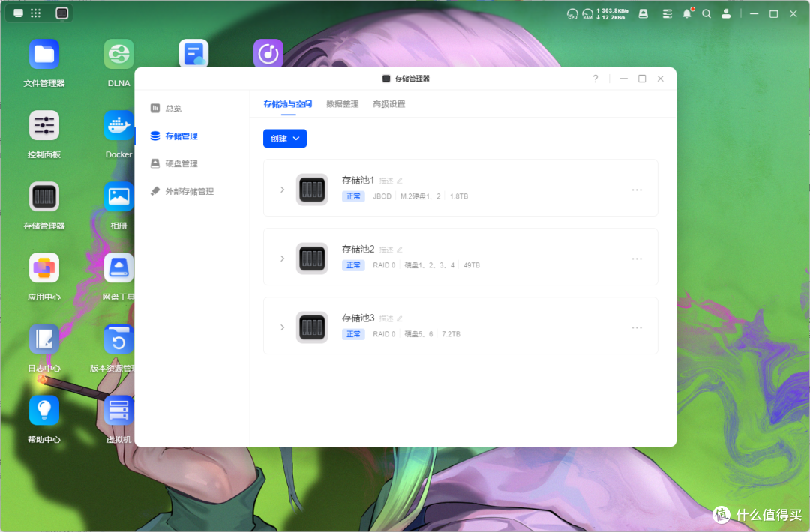
Task: Edit description pencil for 存储池3
Action: point(399,319)
